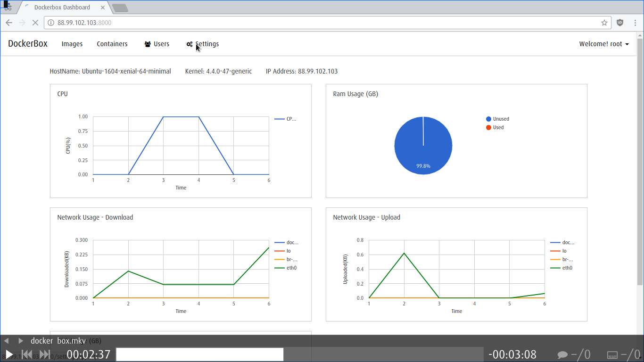The image size is (644, 362).
Task: Seek within the video progress bar
Action: pyautogui.click(x=299, y=354)
